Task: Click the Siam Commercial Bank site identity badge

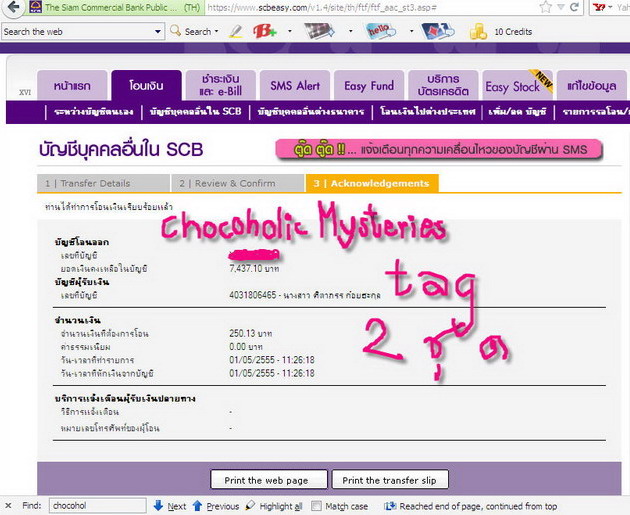Action: [115, 7]
